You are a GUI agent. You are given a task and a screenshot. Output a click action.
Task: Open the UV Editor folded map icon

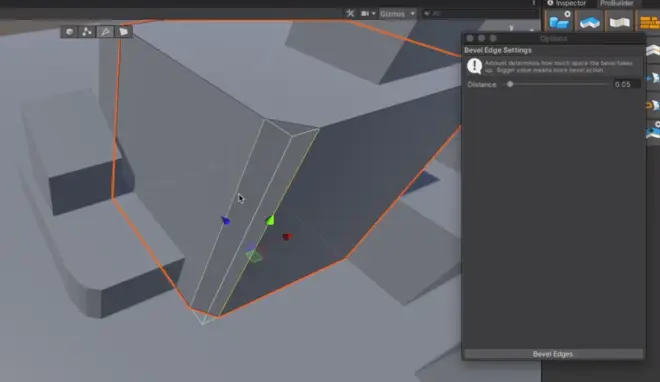pyautogui.click(x=620, y=21)
